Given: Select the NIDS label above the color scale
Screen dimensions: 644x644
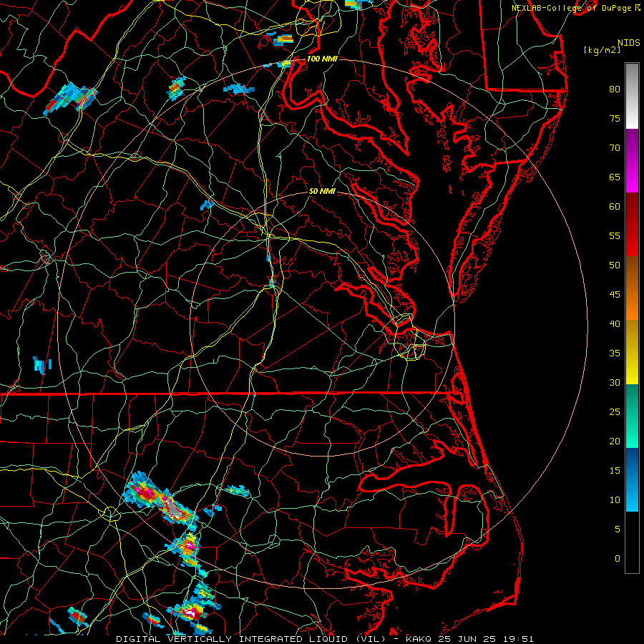Looking at the screenshot, I should tap(628, 43).
